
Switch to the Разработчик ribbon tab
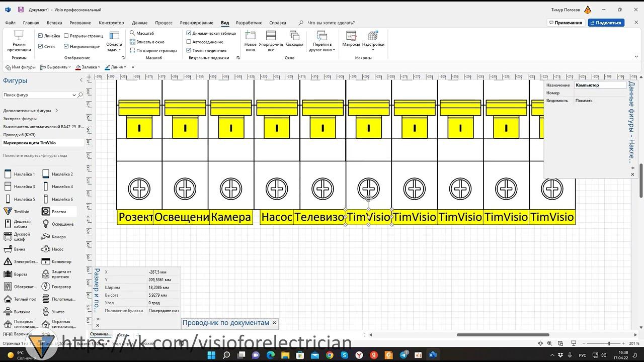(x=249, y=23)
